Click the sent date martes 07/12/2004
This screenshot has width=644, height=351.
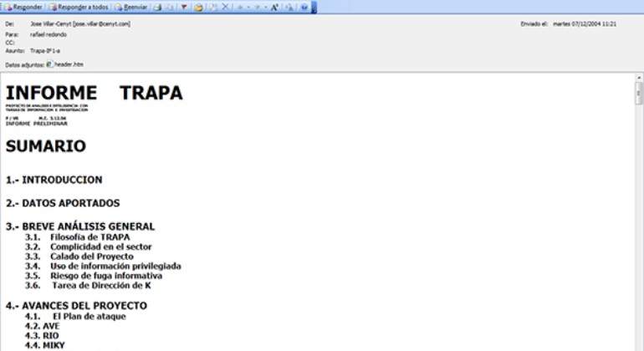pos(585,23)
